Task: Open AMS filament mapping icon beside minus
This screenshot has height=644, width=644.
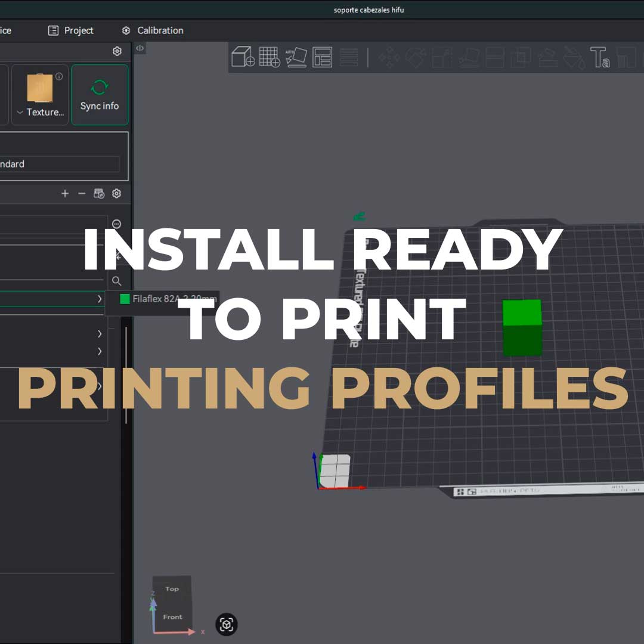Action: 99,194
